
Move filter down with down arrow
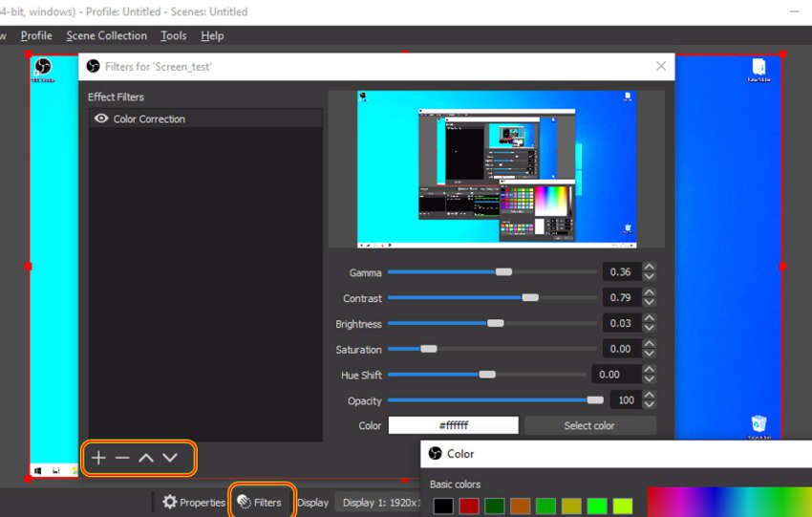[170, 458]
